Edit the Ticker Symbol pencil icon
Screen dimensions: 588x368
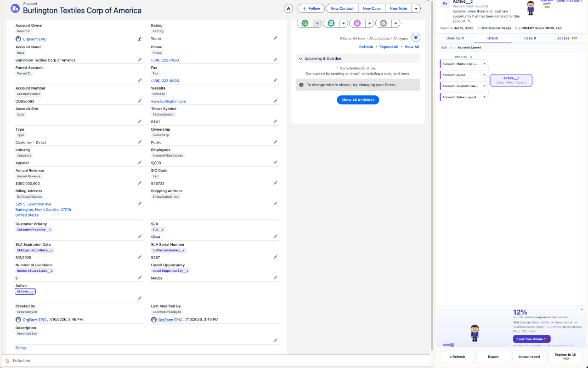[x=276, y=121]
